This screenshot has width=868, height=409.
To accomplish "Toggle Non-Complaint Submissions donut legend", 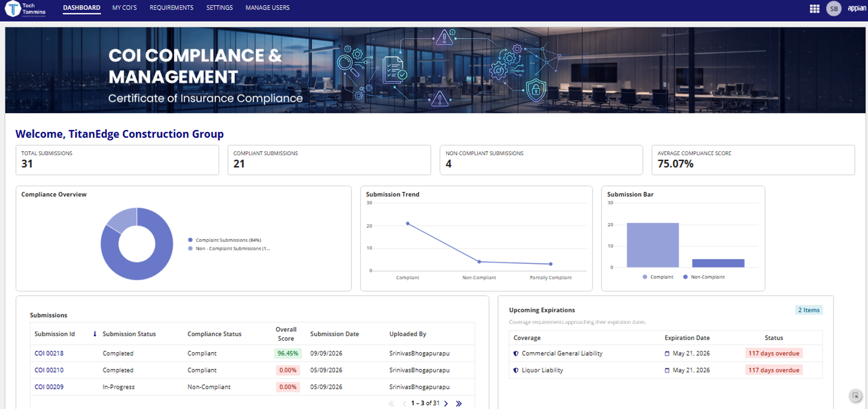I will click(x=229, y=248).
